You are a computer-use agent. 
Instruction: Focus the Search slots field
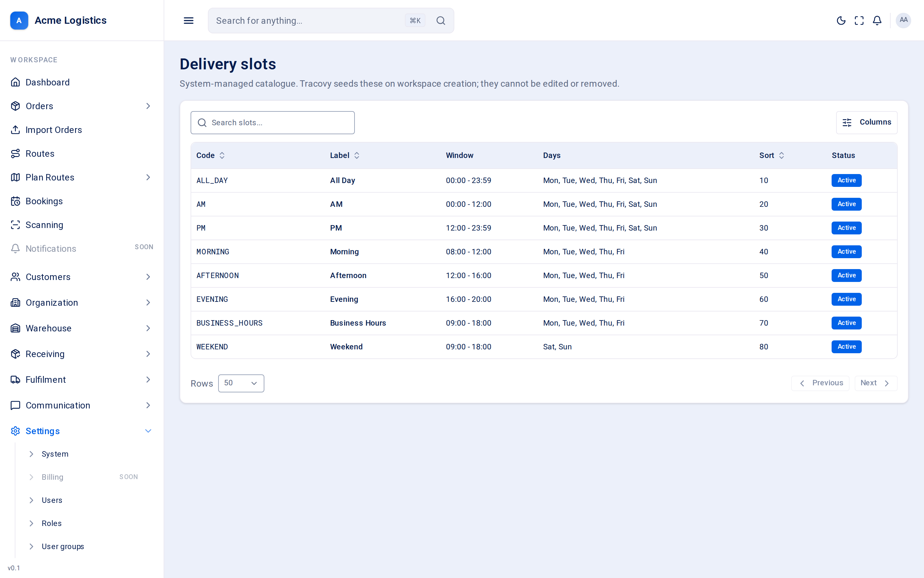(273, 123)
